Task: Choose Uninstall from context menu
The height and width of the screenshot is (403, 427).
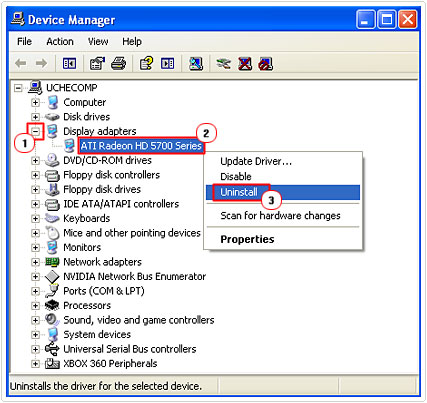Action: coord(283,192)
